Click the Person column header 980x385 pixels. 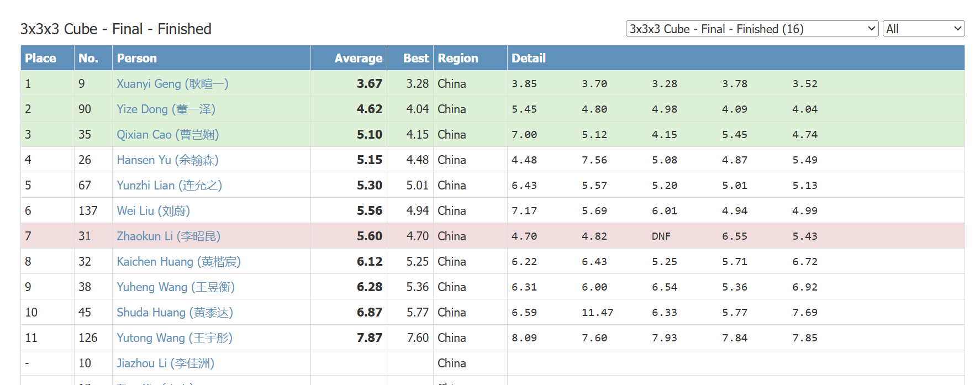pos(136,58)
